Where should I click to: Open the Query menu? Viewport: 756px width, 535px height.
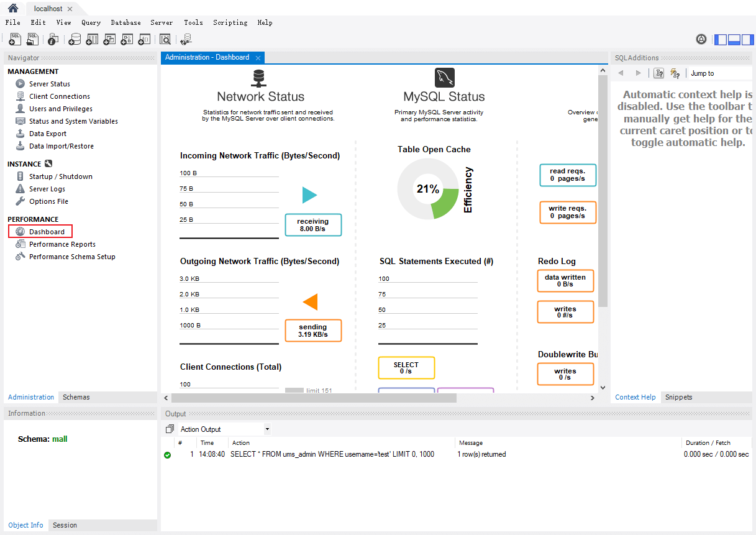point(91,22)
